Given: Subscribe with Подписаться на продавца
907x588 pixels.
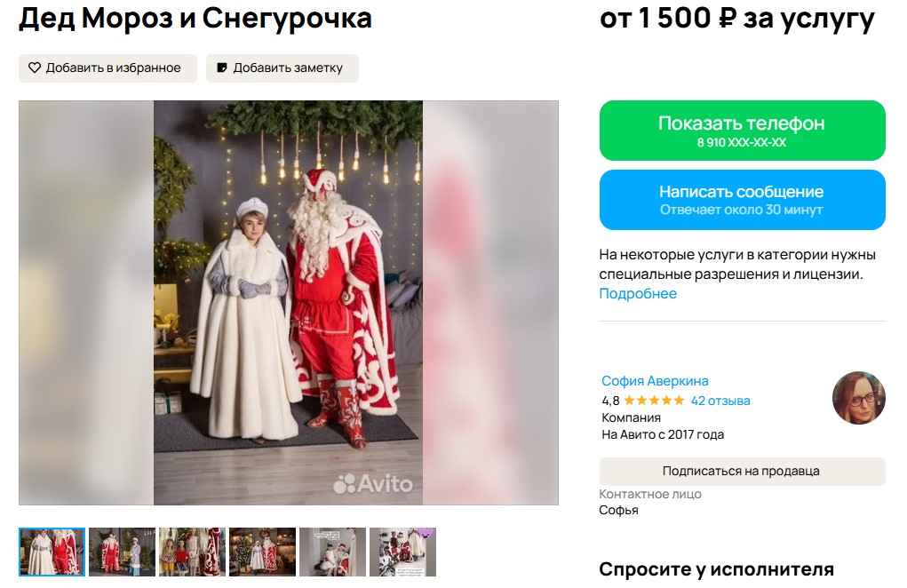Looking at the screenshot, I should pyautogui.click(x=742, y=472).
